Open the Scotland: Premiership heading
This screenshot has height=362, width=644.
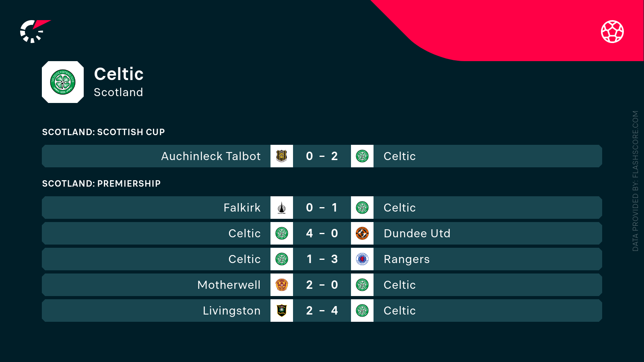pos(101,183)
